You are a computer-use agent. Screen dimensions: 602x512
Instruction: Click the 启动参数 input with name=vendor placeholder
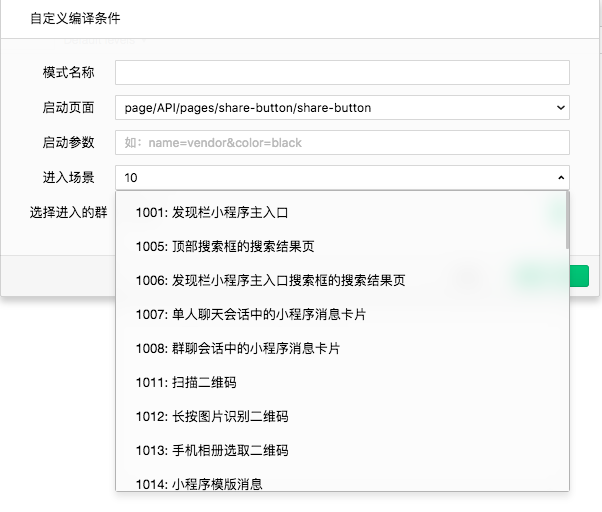coord(342,143)
